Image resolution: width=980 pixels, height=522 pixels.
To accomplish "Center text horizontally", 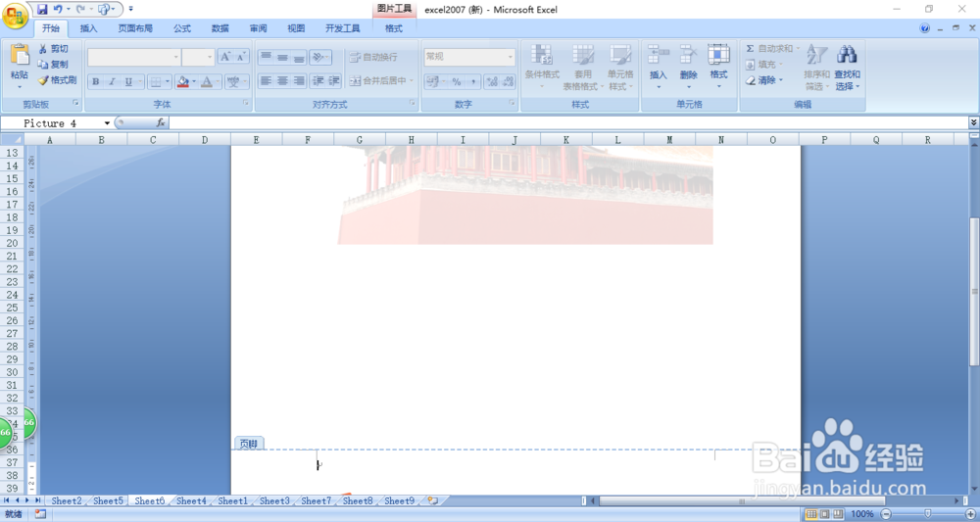I will [x=282, y=81].
